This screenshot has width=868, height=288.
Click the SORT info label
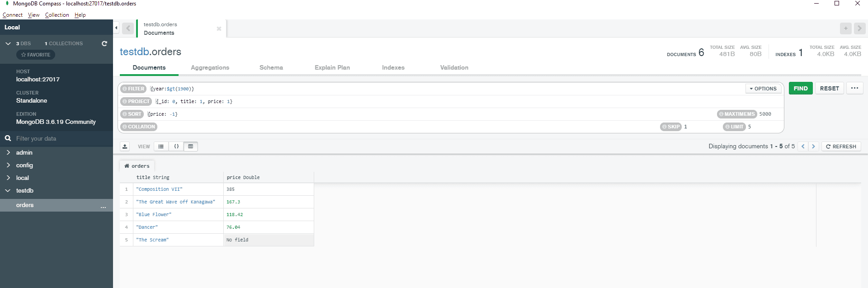click(132, 114)
